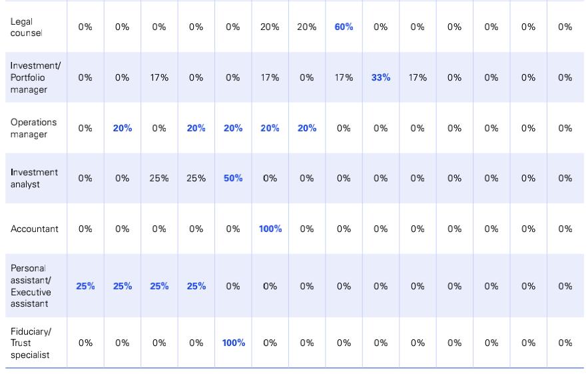Viewport: 588px width, 374px height.
Task: Select the first bold 25% in Personal assistant row
Action: (x=85, y=286)
